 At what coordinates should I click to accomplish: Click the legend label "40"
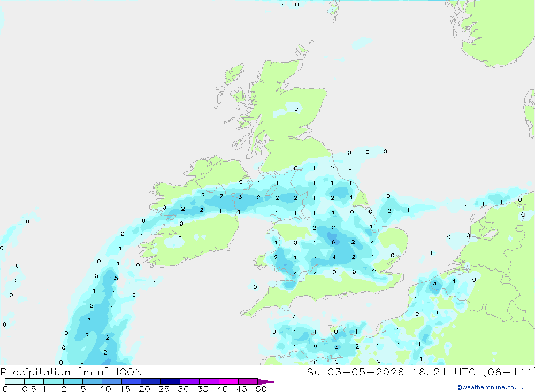(222, 389)
